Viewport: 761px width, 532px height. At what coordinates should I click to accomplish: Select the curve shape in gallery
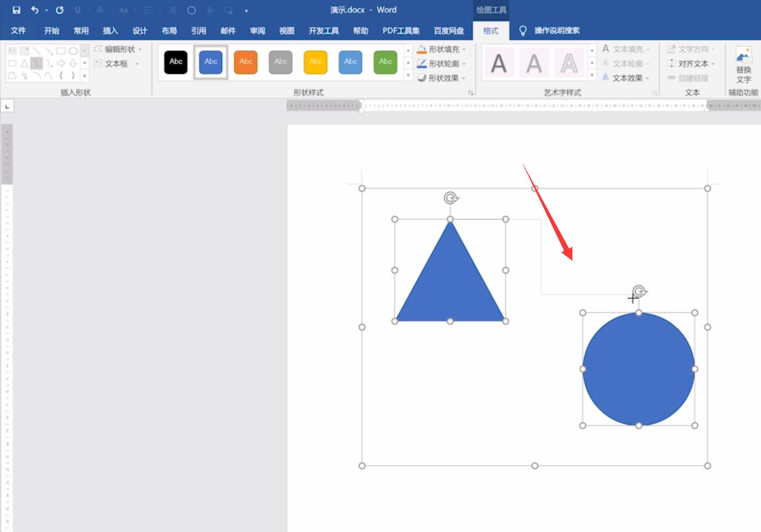(49, 75)
